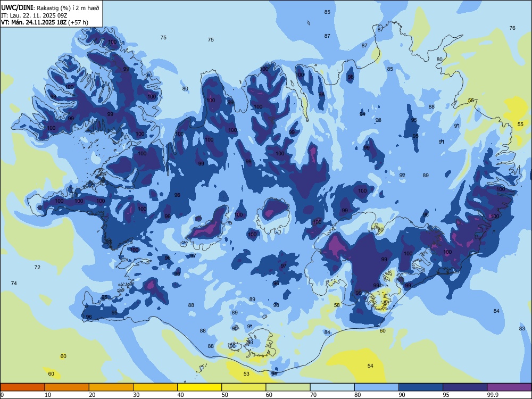Click the bright yellow 40–50 legend swatch
This screenshot has height=399, width=532.
199,387
